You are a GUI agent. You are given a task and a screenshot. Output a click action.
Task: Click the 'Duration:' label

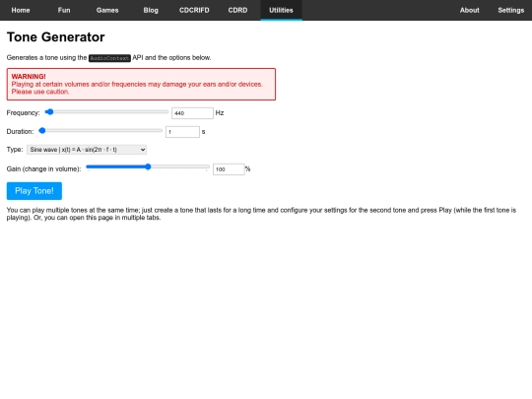pyautogui.click(x=20, y=132)
